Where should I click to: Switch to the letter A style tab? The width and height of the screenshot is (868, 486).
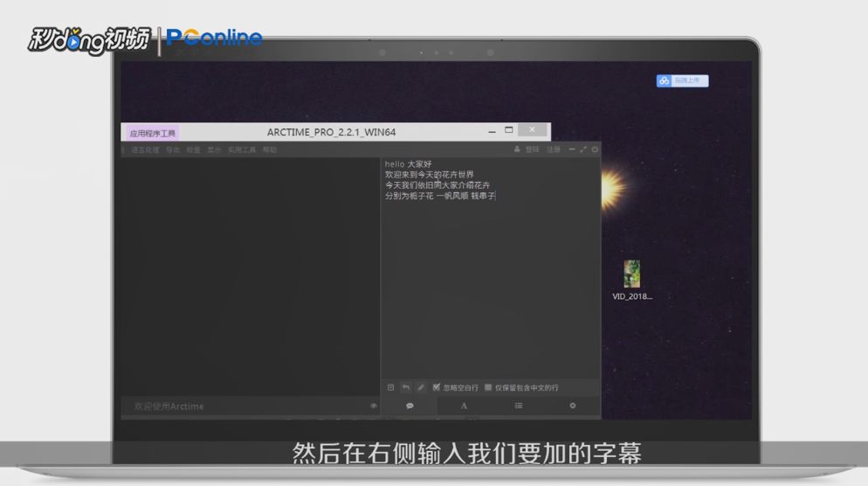(x=464, y=406)
